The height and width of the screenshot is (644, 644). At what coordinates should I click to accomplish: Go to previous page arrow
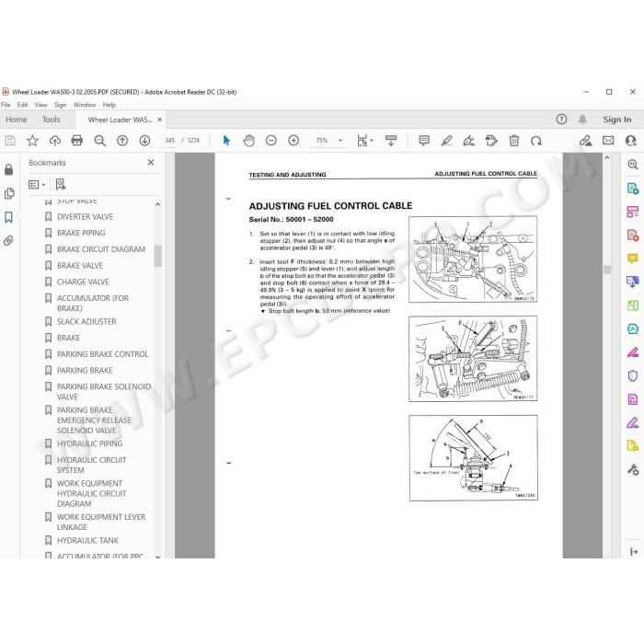(x=122, y=141)
